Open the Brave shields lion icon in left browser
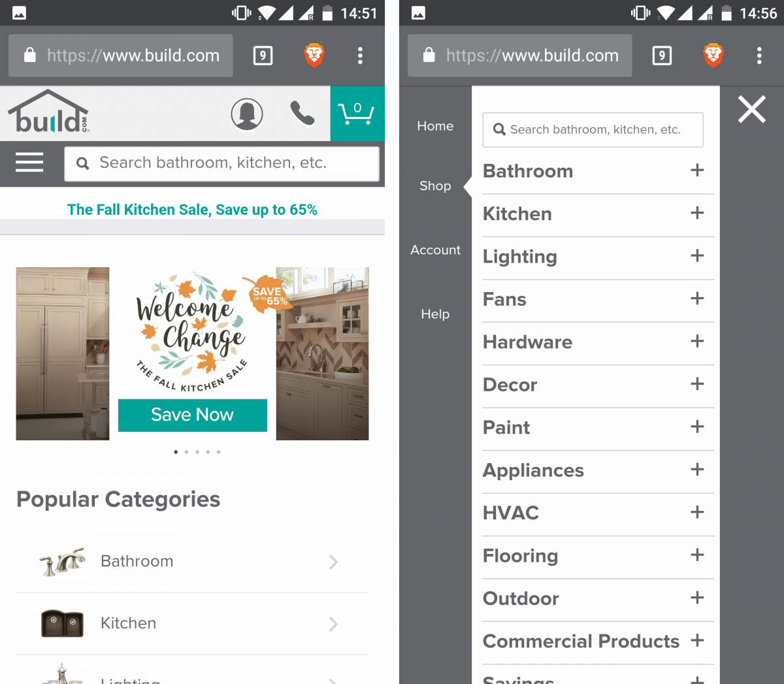This screenshot has width=784, height=684. click(314, 56)
